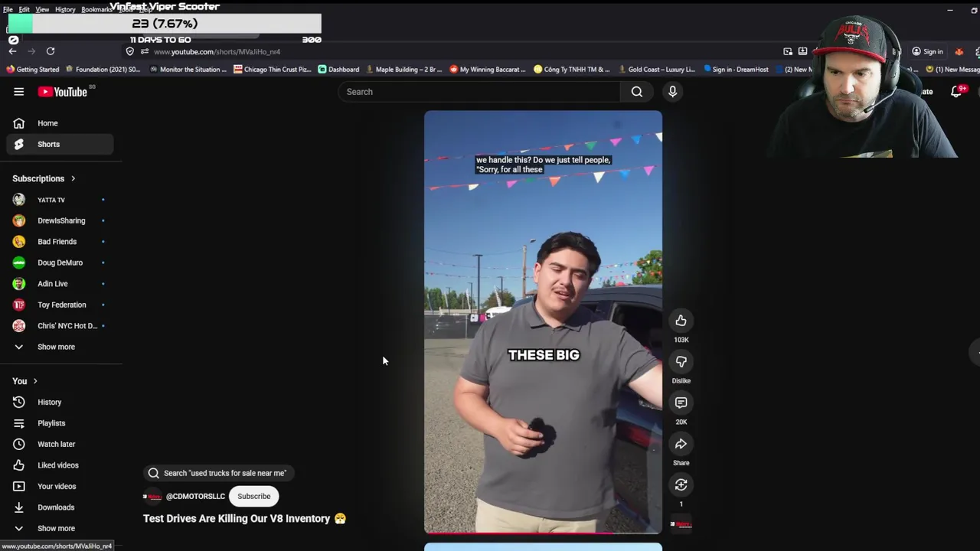Open YouTube notifications bell

956,92
